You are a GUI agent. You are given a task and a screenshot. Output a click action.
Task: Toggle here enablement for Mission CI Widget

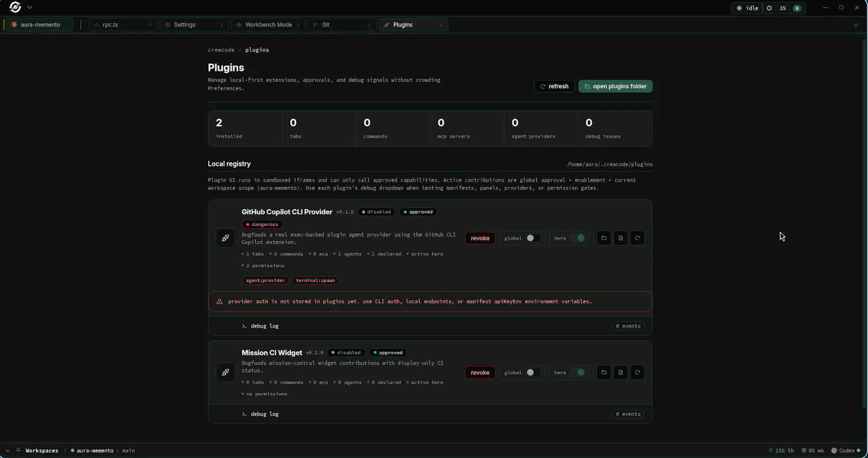coord(578,373)
